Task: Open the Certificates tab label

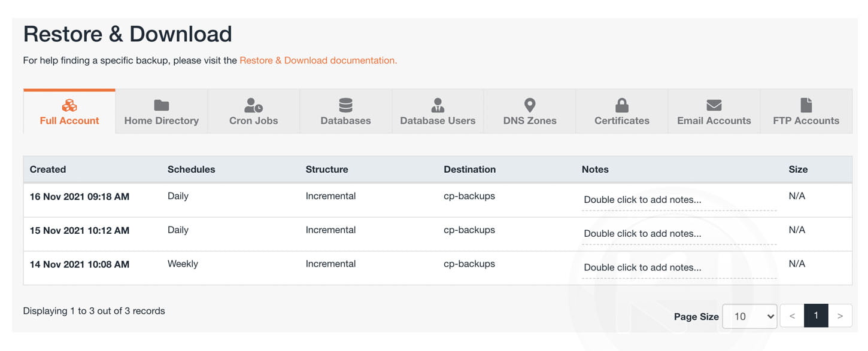Action: pyautogui.click(x=622, y=121)
